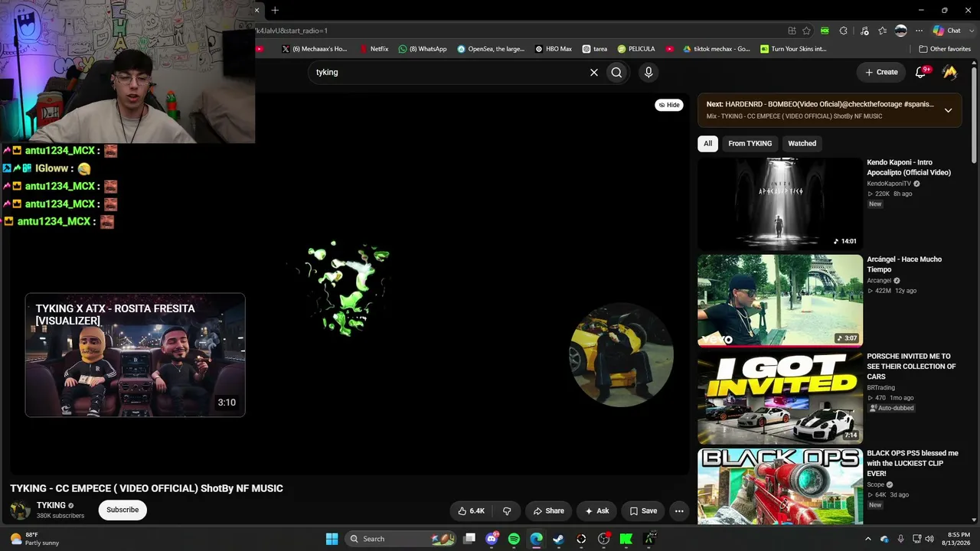The width and height of the screenshot is (980, 551).
Task: Open the Kick app in taskbar
Action: pyautogui.click(x=626, y=539)
